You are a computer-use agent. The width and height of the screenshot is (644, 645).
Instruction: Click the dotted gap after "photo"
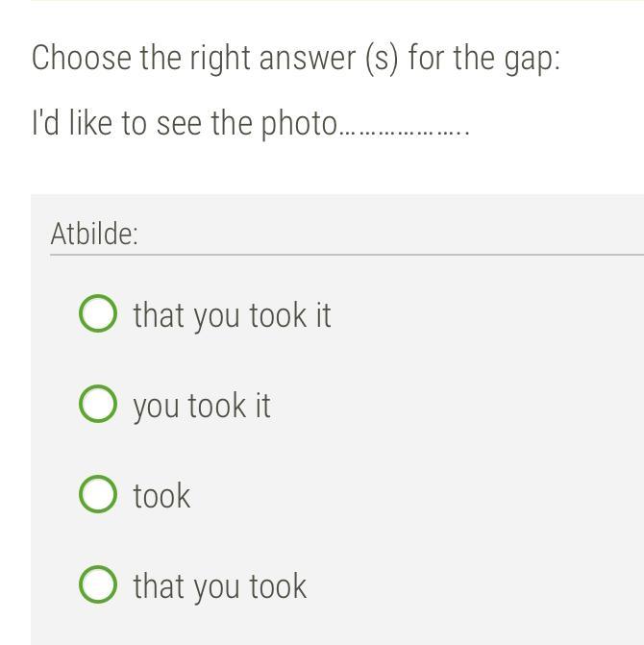[x=404, y=126]
